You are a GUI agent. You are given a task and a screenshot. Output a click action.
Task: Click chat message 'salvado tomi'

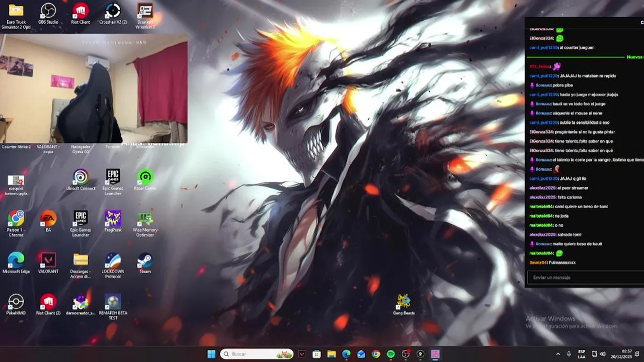click(x=570, y=235)
